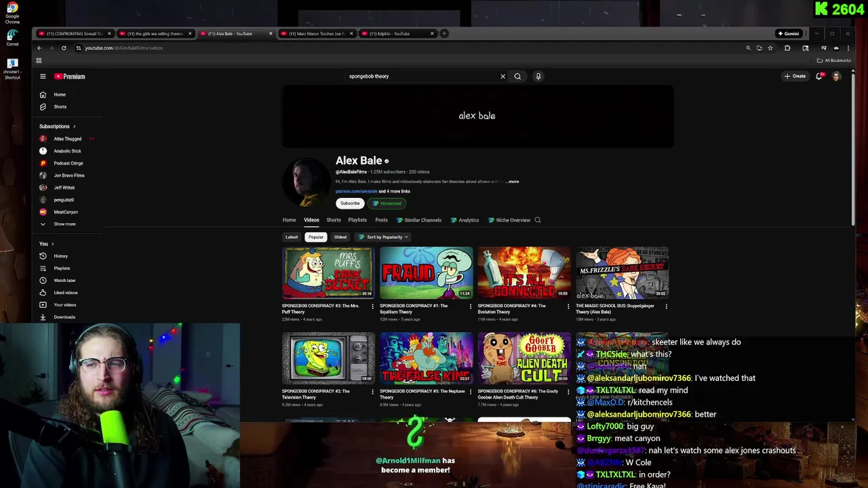Select the Latest filter chip

tap(292, 237)
